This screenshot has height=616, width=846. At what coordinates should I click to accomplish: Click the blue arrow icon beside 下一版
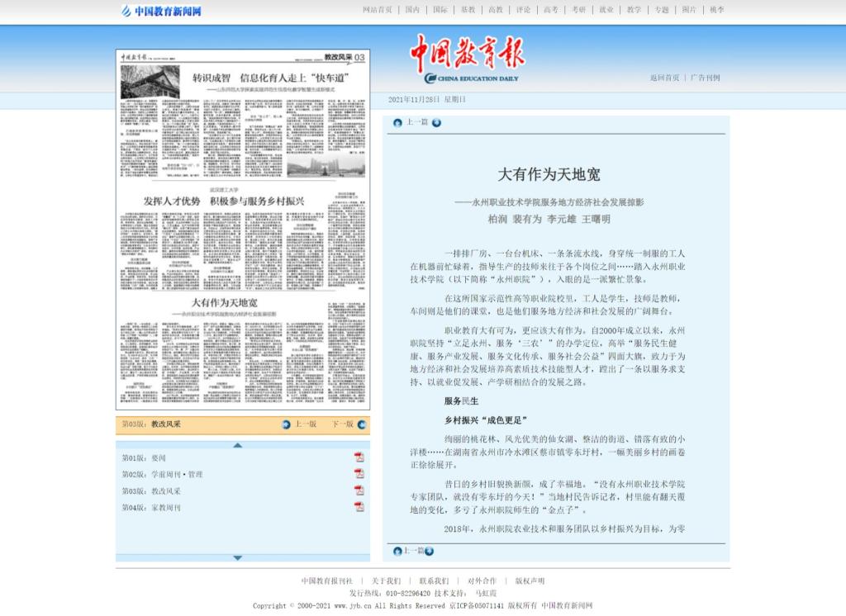362,424
